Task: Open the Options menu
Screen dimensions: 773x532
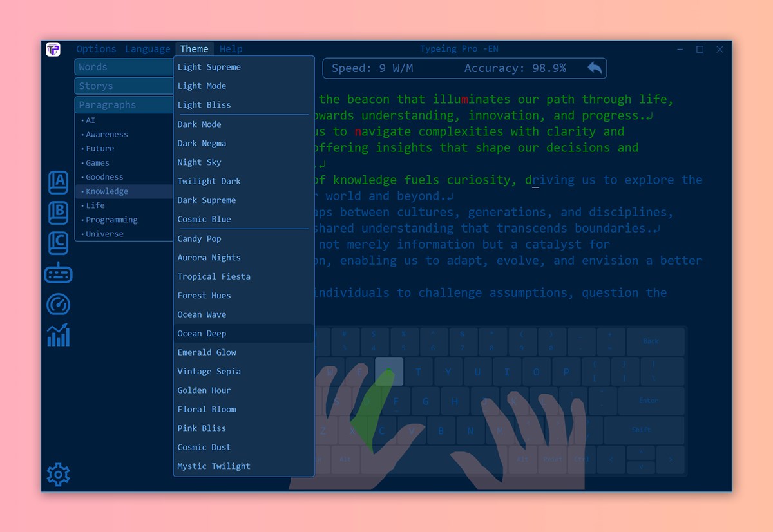Action: 96,49
